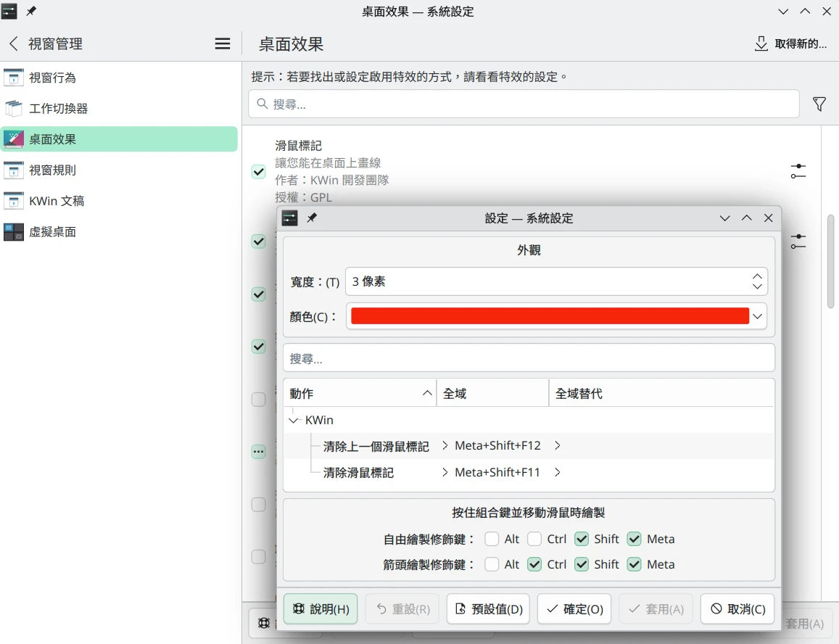Expand Meta+Shift+F12 shortcut for 清除上一個滑鼠標記
Viewport: 839px width, 644px height.
tap(445, 446)
